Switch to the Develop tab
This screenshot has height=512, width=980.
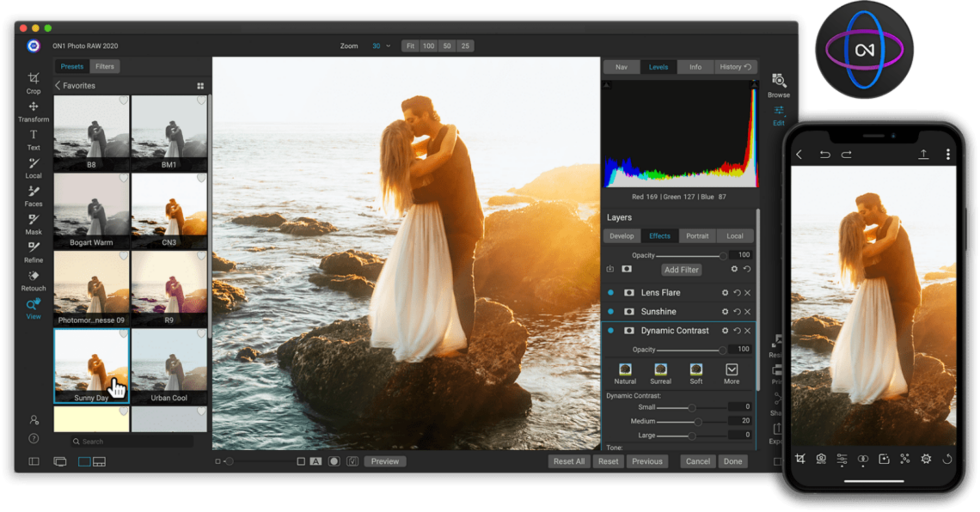622,236
